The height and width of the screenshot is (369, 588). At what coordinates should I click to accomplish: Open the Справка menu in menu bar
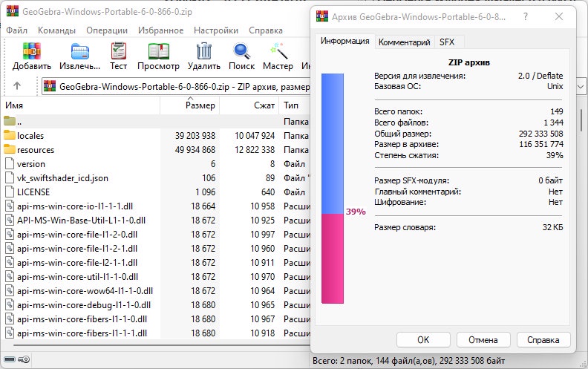coord(266,30)
